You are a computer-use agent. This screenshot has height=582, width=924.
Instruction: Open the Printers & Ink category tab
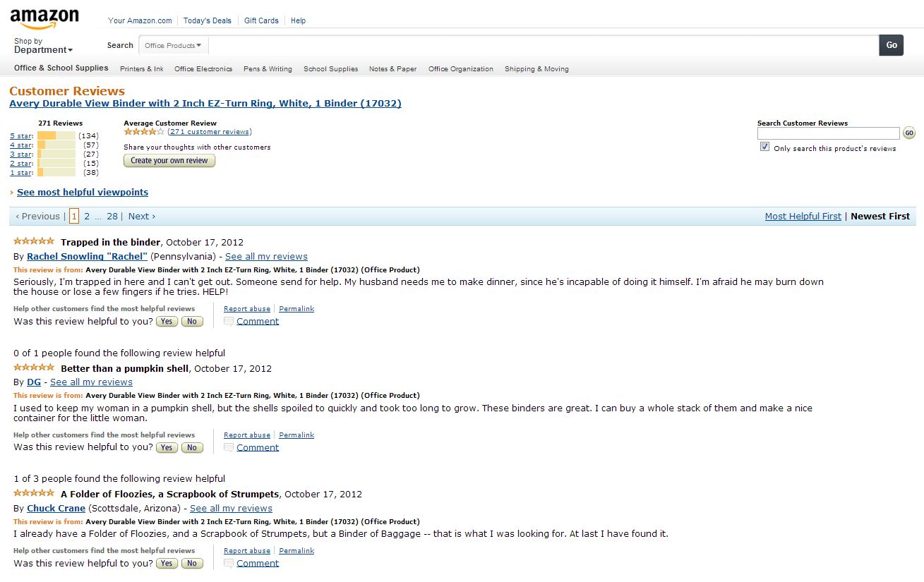(x=141, y=69)
